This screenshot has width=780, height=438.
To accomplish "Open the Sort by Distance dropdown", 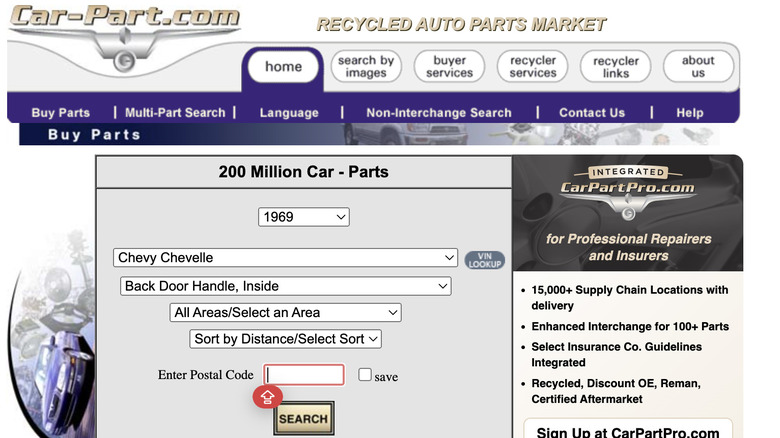I will pos(285,339).
